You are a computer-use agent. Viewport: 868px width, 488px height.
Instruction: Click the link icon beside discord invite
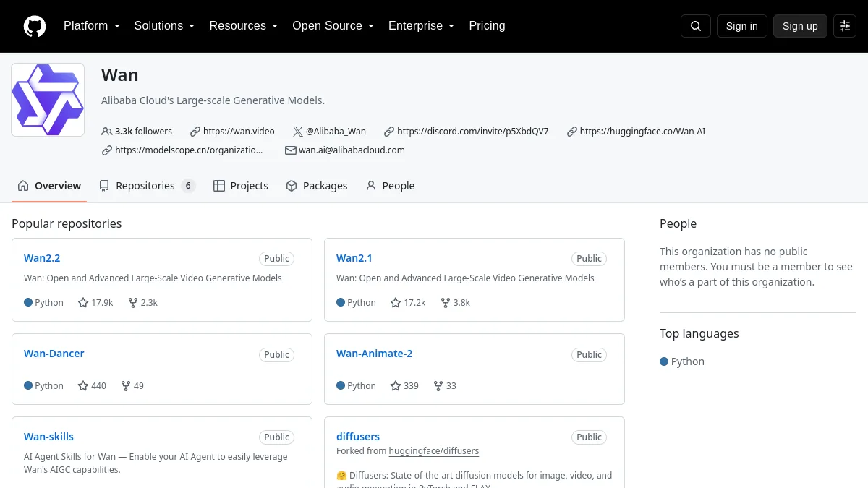click(389, 132)
